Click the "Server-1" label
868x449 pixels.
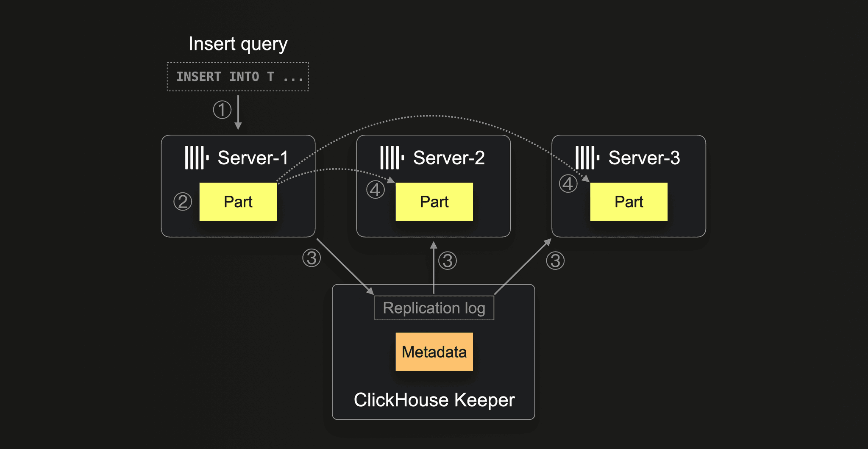pos(253,158)
